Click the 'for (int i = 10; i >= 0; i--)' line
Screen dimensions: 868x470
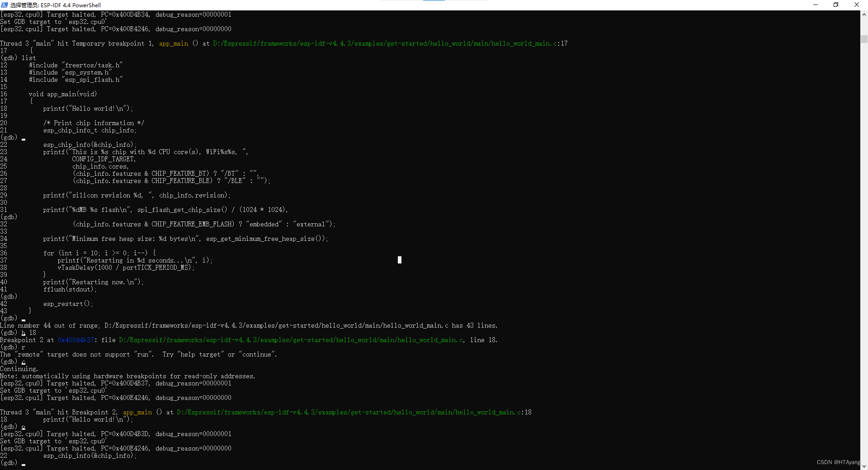click(x=100, y=253)
